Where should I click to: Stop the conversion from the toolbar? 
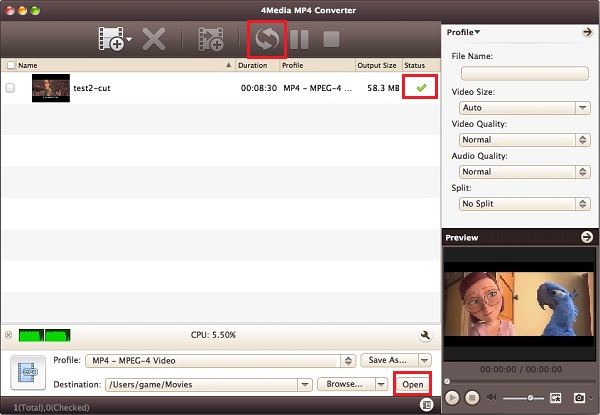pyautogui.click(x=331, y=40)
